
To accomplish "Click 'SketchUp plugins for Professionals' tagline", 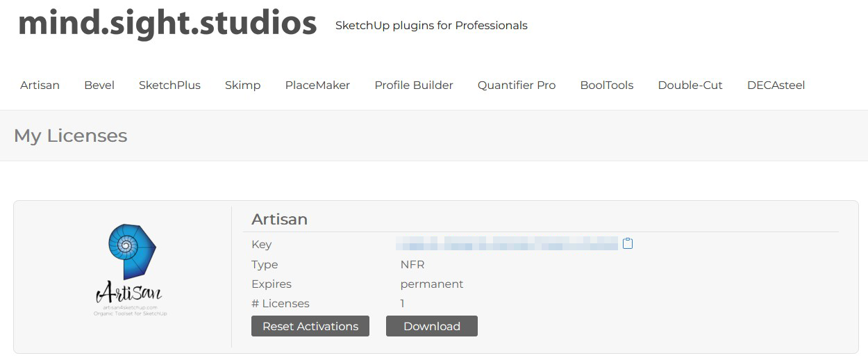I will click(x=431, y=26).
